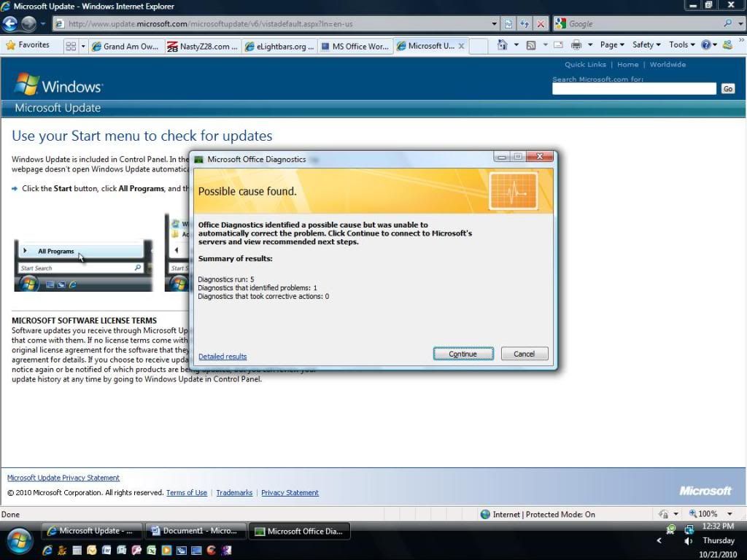Close the Microsoft U... tab
The height and width of the screenshot is (560, 747).
461,46
